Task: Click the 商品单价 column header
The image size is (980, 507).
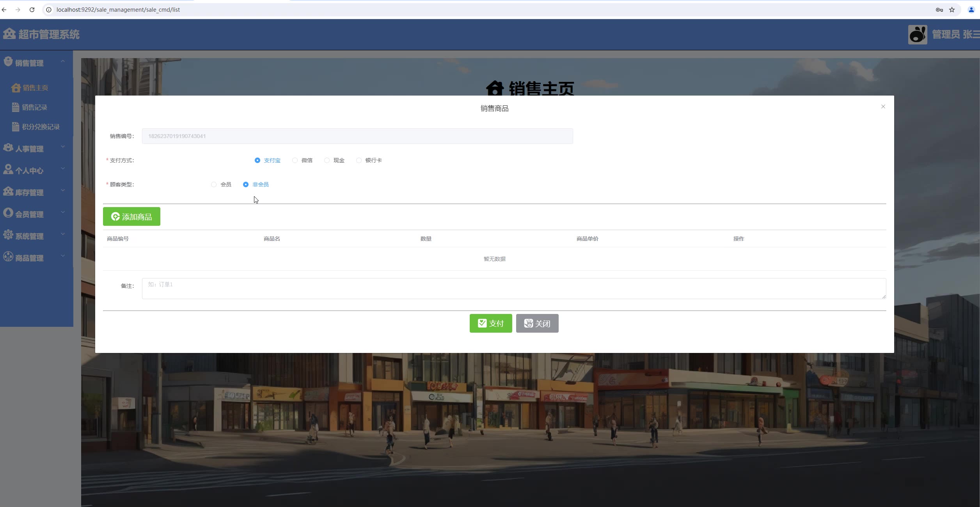Action: click(588, 239)
